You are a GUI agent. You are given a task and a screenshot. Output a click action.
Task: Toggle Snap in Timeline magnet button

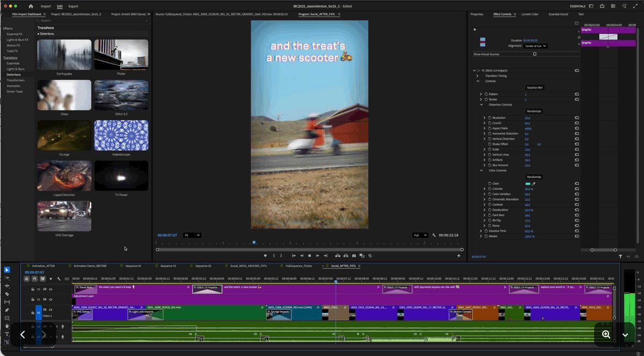click(34, 279)
